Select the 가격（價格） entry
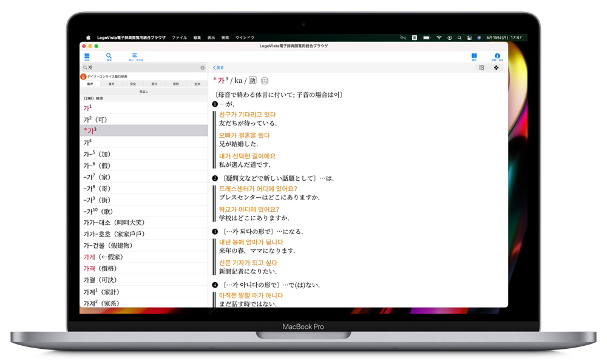Image resolution: width=607 pixels, height=364 pixels. coord(144,269)
